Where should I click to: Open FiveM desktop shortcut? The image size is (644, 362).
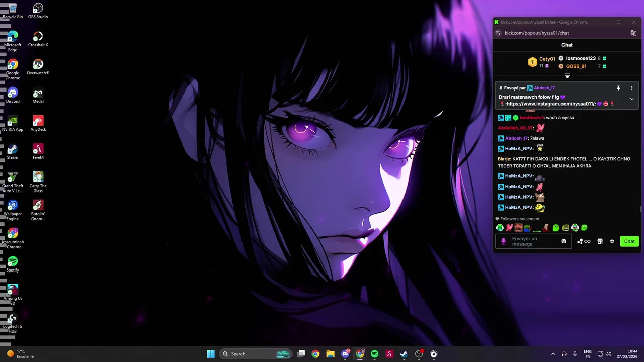[38, 152]
